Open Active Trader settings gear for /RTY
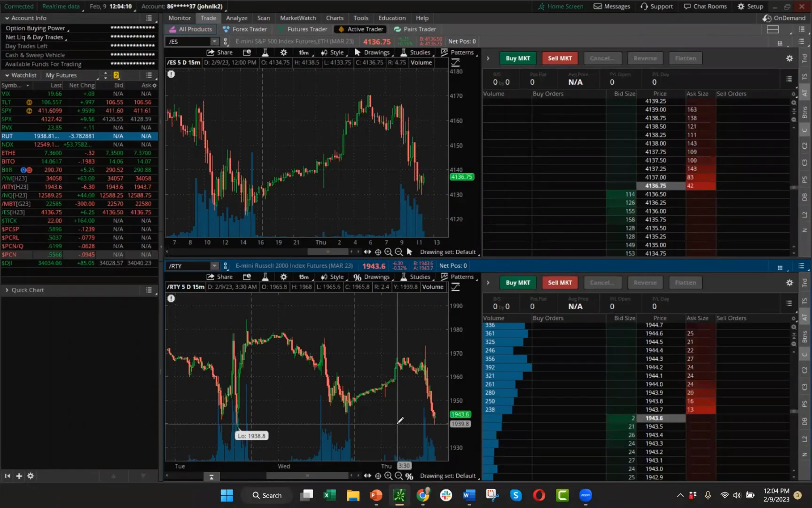Image resolution: width=812 pixels, height=508 pixels. (x=789, y=283)
